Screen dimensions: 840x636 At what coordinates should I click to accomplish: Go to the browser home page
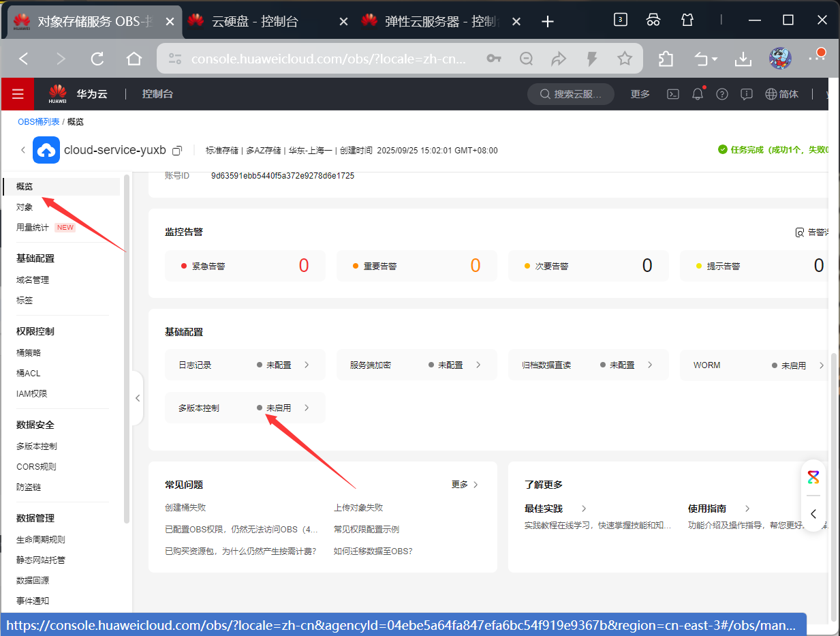134,59
